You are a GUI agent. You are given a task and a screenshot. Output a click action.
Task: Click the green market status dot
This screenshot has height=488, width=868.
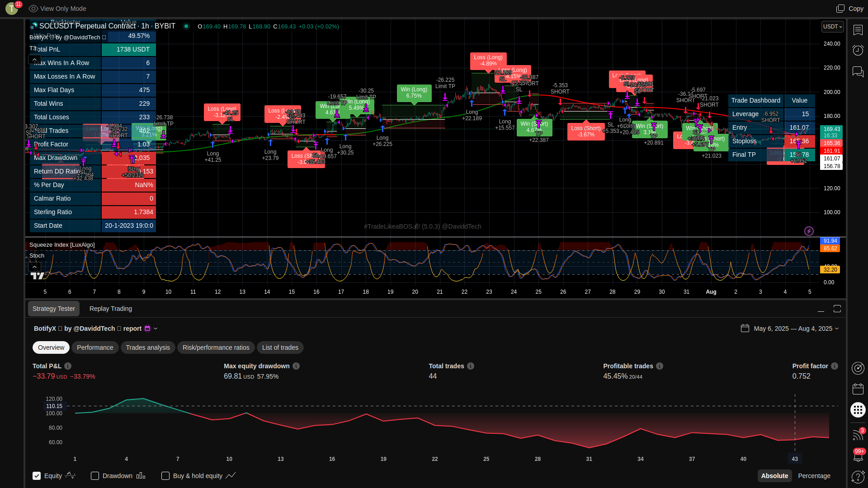(x=186, y=26)
